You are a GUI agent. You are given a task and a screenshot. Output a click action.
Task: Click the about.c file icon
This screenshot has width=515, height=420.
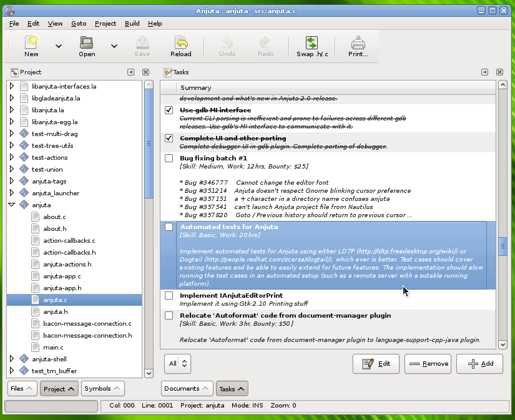click(x=35, y=217)
